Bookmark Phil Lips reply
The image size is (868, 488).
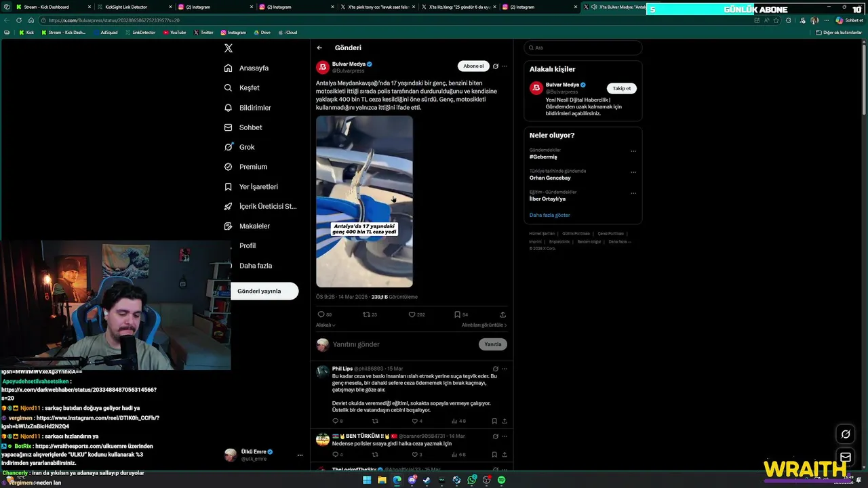click(494, 421)
